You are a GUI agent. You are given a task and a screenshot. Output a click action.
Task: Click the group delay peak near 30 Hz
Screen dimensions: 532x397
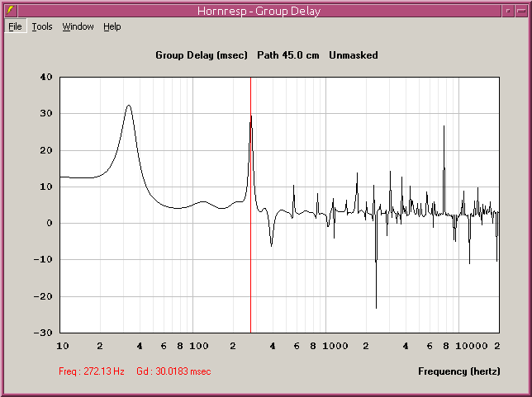tap(129, 106)
